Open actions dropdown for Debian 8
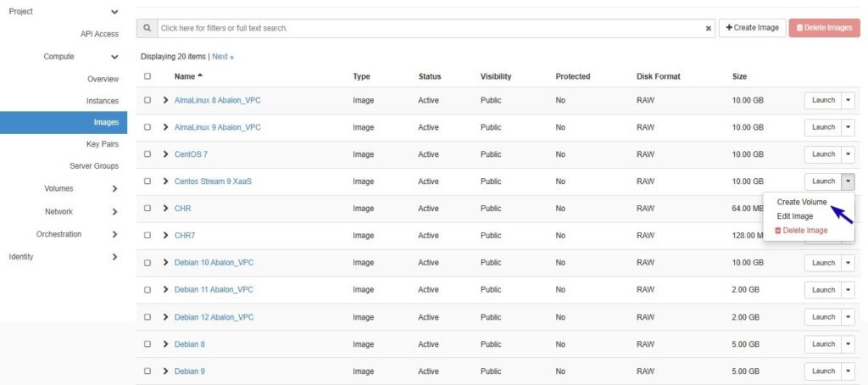 click(848, 344)
